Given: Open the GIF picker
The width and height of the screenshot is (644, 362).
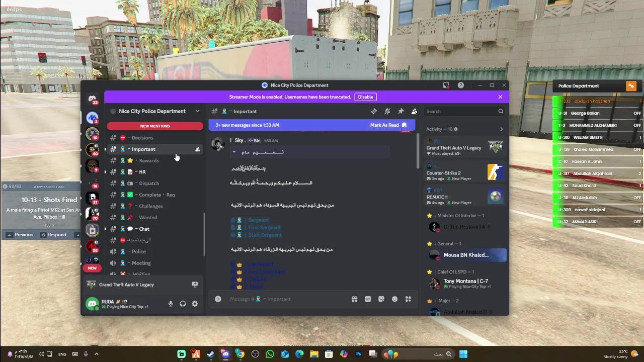Looking at the screenshot, I should point(368,299).
